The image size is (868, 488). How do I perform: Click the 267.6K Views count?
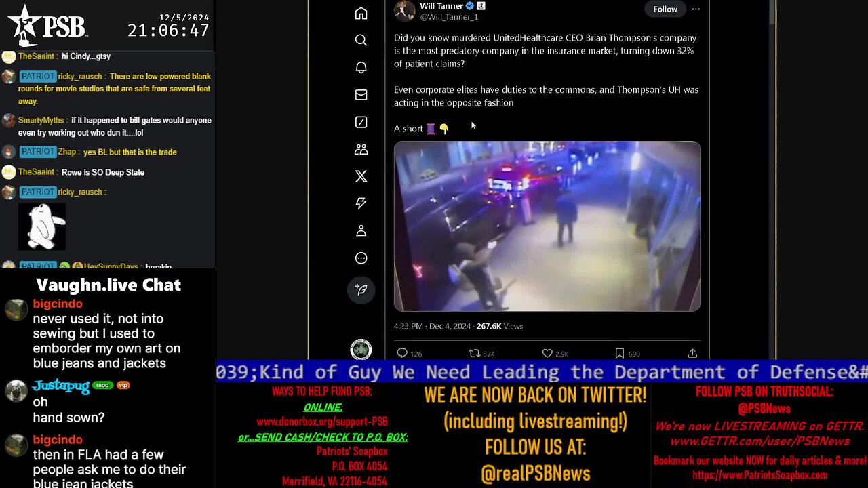click(500, 326)
